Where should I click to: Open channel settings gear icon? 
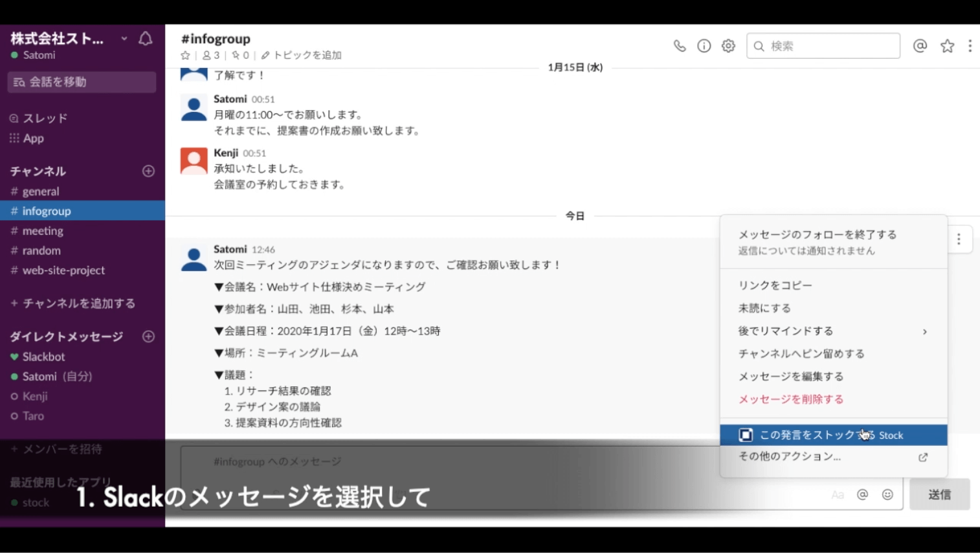(x=728, y=46)
